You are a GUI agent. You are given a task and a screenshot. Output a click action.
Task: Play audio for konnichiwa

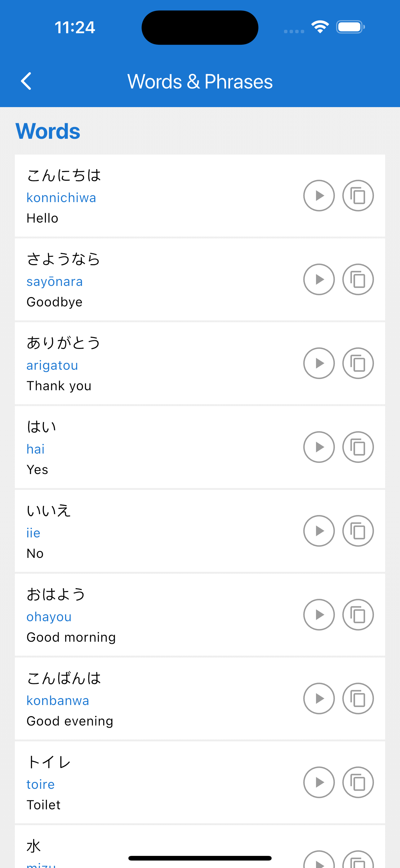click(319, 196)
